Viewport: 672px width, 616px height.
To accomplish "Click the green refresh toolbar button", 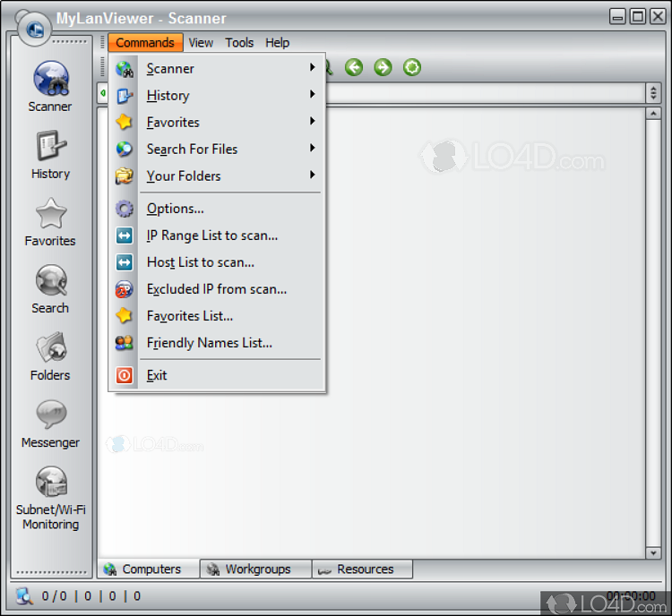I will (412, 67).
